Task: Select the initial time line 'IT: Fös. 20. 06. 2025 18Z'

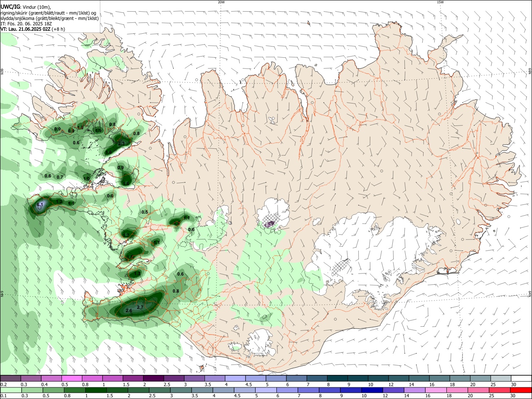Action: [26, 24]
